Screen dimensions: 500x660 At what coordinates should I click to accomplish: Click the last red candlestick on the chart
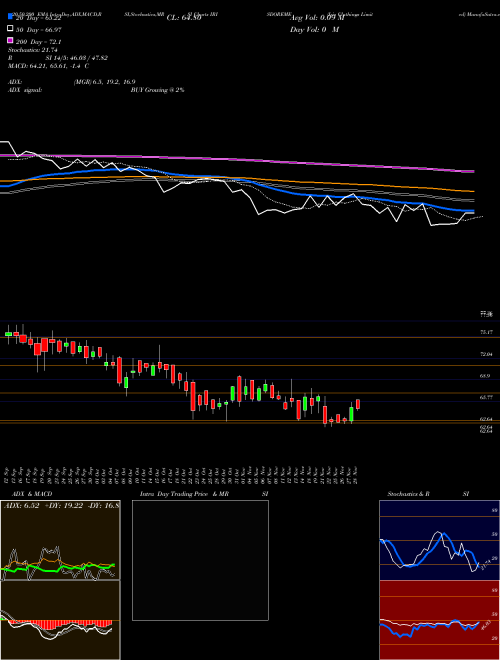(x=358, y=404)
